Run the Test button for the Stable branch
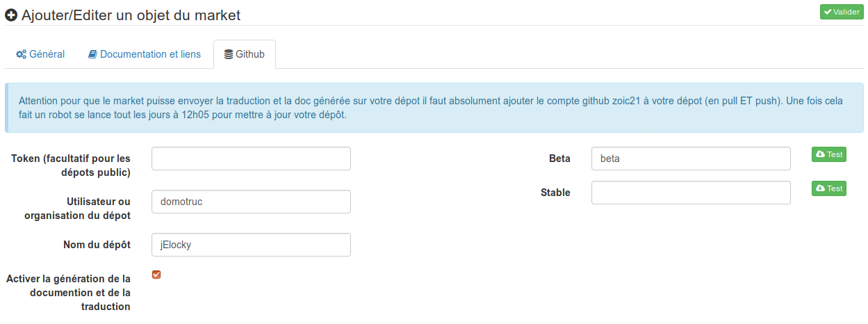The width and height of the screenshot is (868, 324). (829, 188)
